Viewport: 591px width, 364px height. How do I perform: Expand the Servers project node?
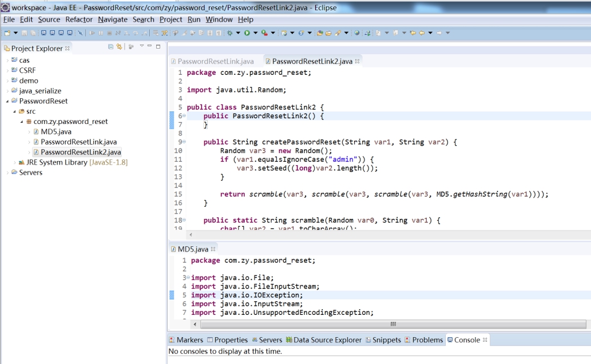(x=7, y=173)
